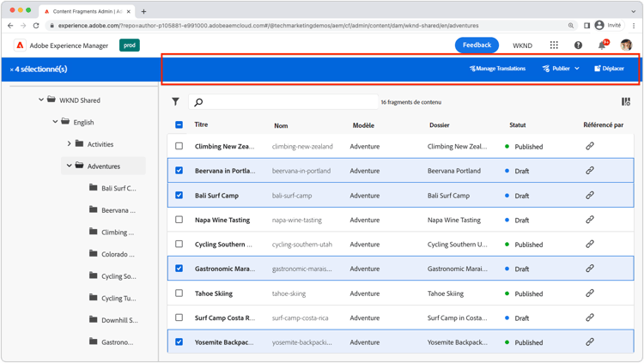Open the notifications bell
Screen dimensions: 644x363
pos(602,45)
